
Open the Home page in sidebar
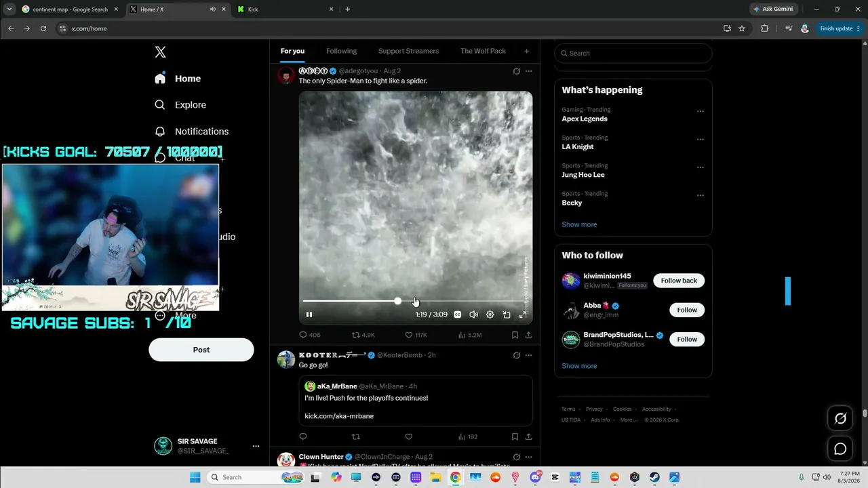coord(178,79)
